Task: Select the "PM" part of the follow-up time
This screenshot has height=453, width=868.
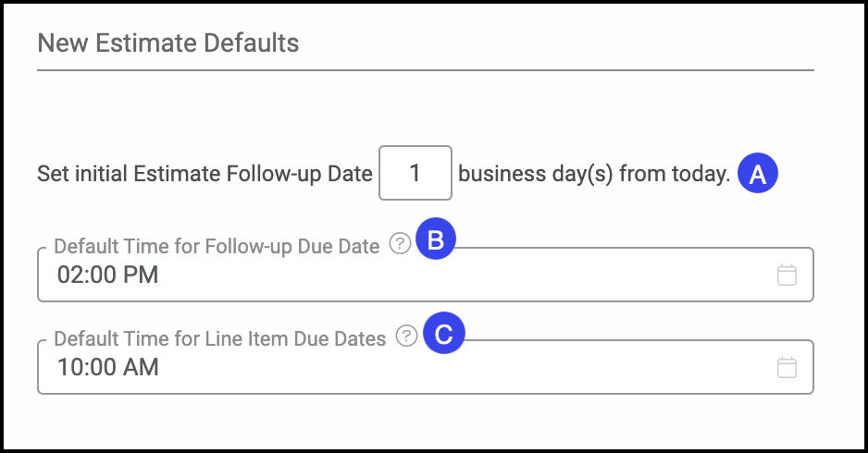Action: [142, 275]
